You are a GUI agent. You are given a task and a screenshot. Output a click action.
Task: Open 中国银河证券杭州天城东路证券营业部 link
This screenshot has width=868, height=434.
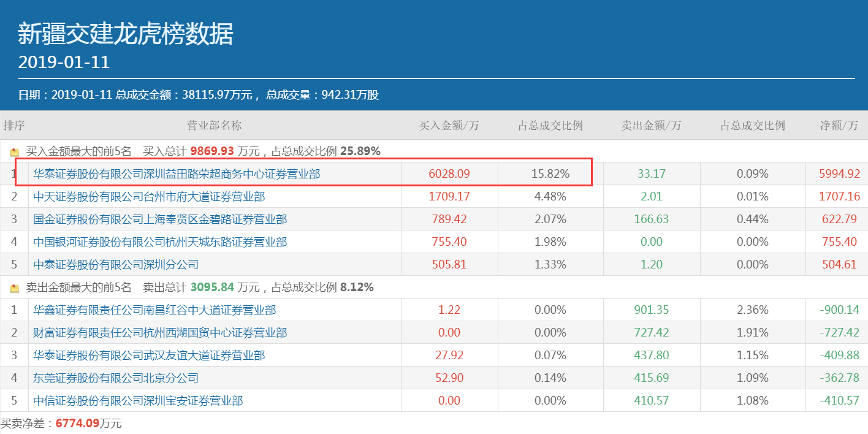pyautogui.click(x=160, y=242)
